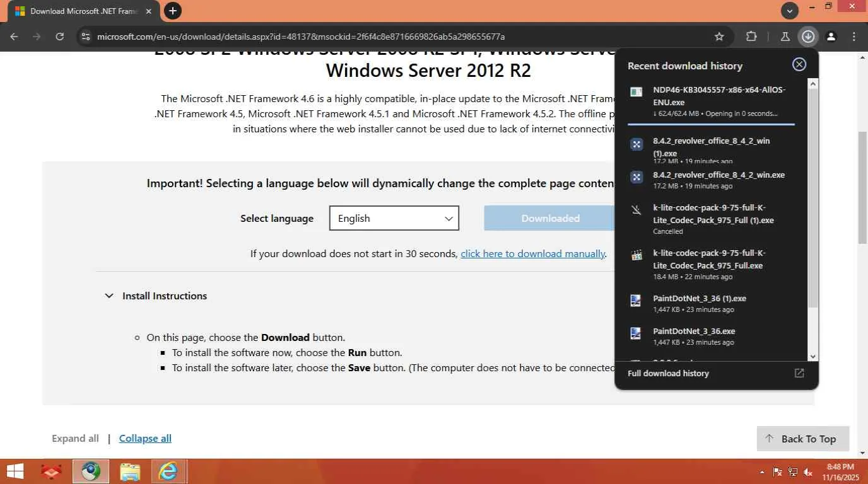The image size is (868, 484).
Task: Open the PaintDotNet_3_36.exe entry
Action: 712,336
